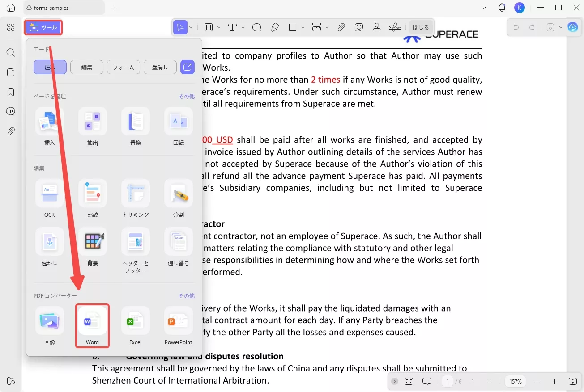This screenshot has width=584, height=392.
Task: Select the highlighter pen tool
Action: (275, 28)
